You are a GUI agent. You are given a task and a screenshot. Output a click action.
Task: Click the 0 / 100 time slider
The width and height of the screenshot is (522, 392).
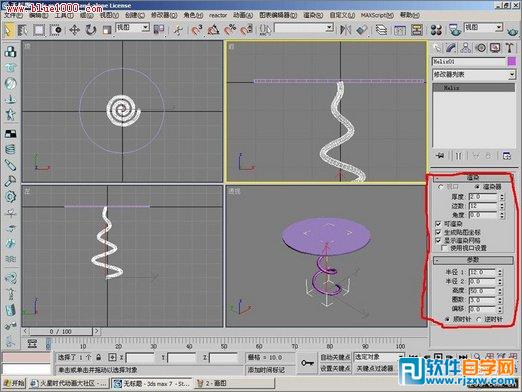pyautogui.click(x=61, y=332)
